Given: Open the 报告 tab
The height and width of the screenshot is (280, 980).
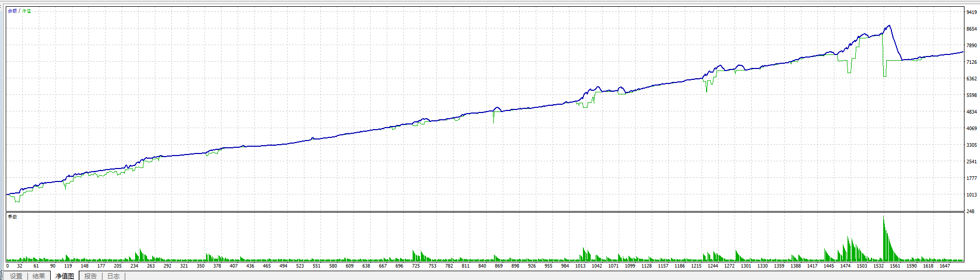Looking at the screenshot, I should 91,276.
